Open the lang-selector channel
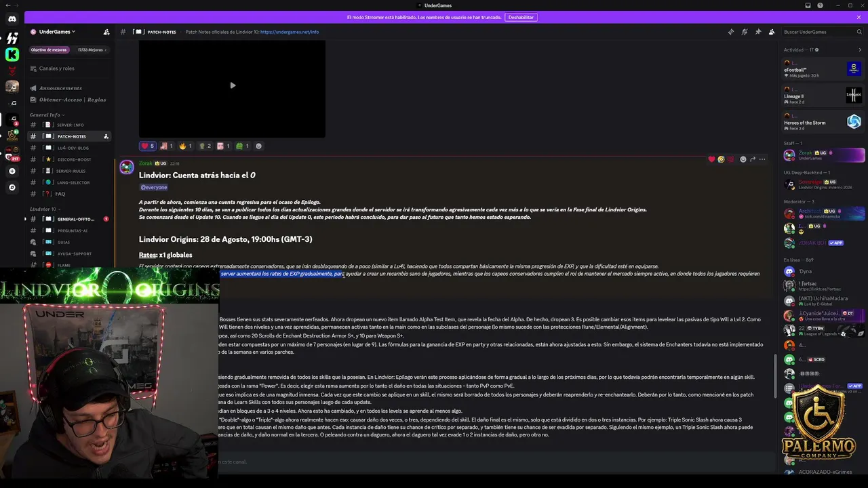Screen dimensions: 868x488 [x=70, y=182]
